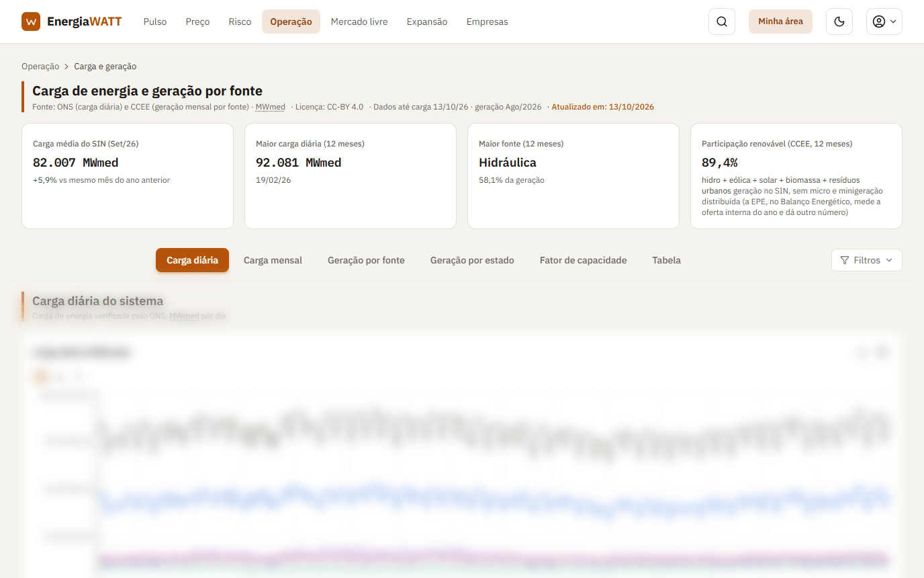Viewport: 924px width, 578px height.
Task: Navigate to Expansão
Action: (427, 22)
